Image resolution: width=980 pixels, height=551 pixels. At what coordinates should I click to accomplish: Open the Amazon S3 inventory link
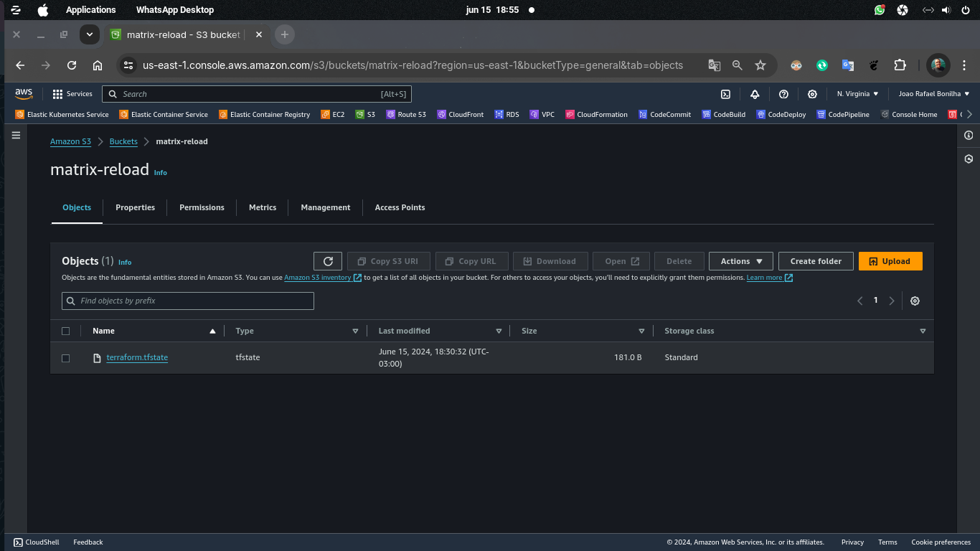coord(323,278)
